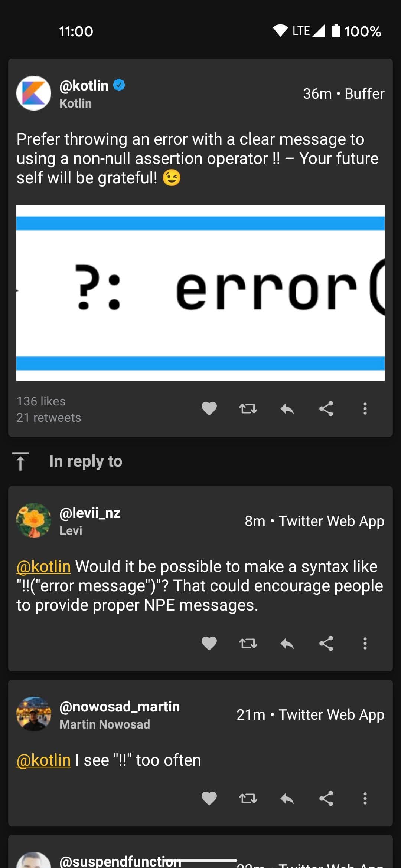Open the @kotlin link in Martin's tweet

coord(43,760)
